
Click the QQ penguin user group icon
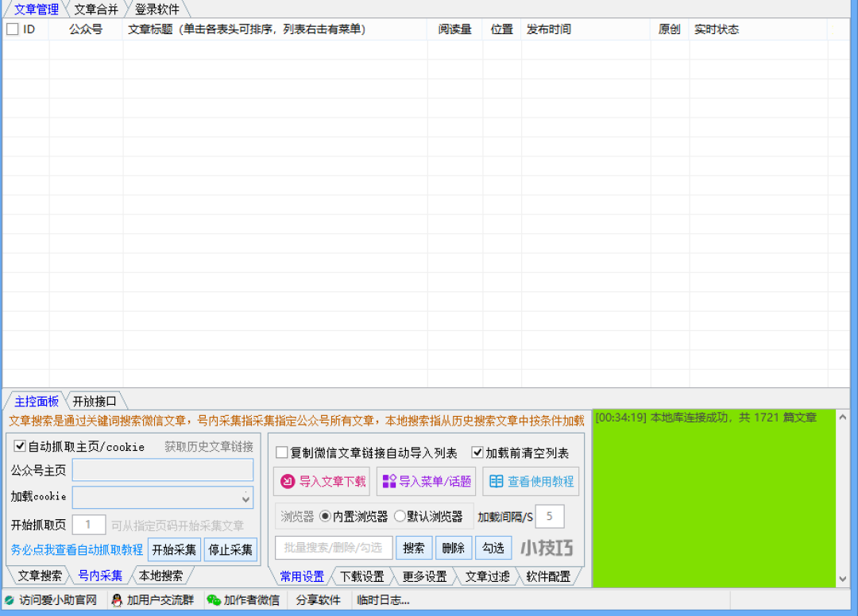coord(117,600)
